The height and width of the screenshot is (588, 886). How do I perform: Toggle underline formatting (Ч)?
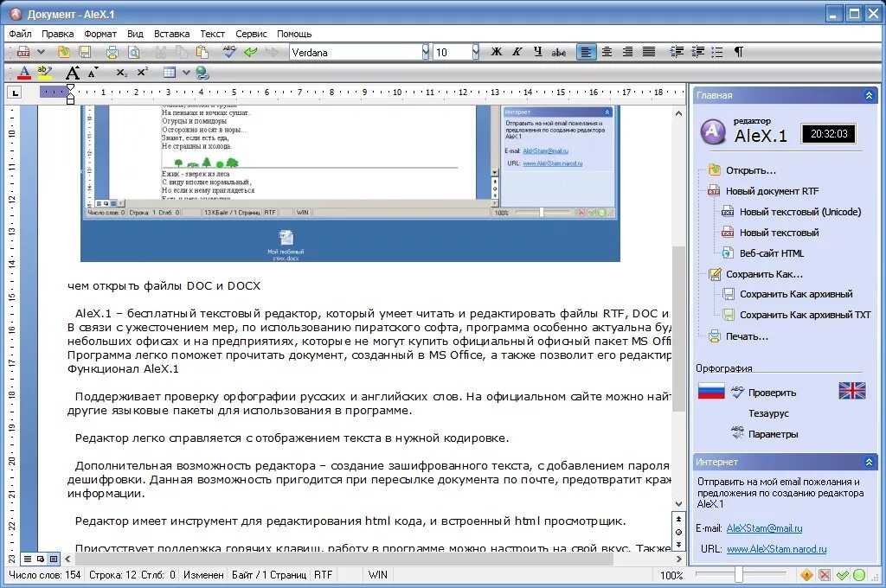pos(538,52)
